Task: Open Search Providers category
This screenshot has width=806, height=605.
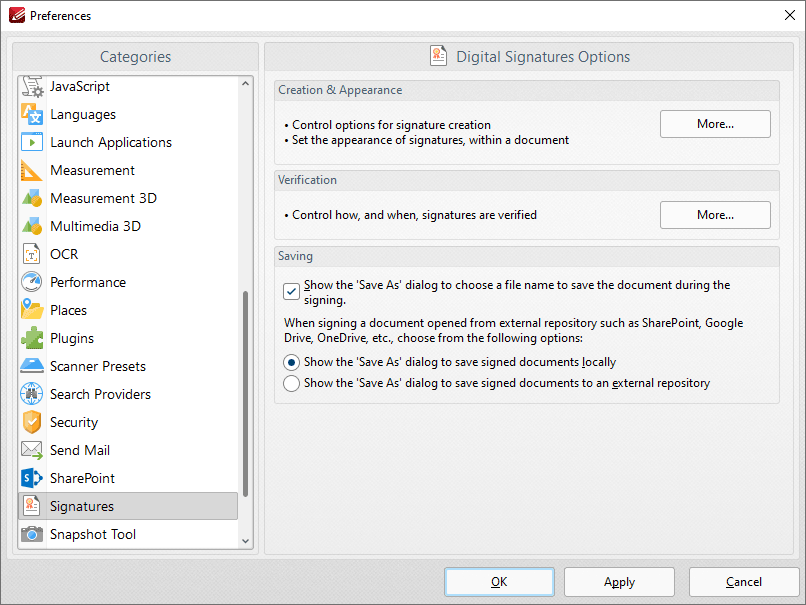Action: [x=128, y=394]
